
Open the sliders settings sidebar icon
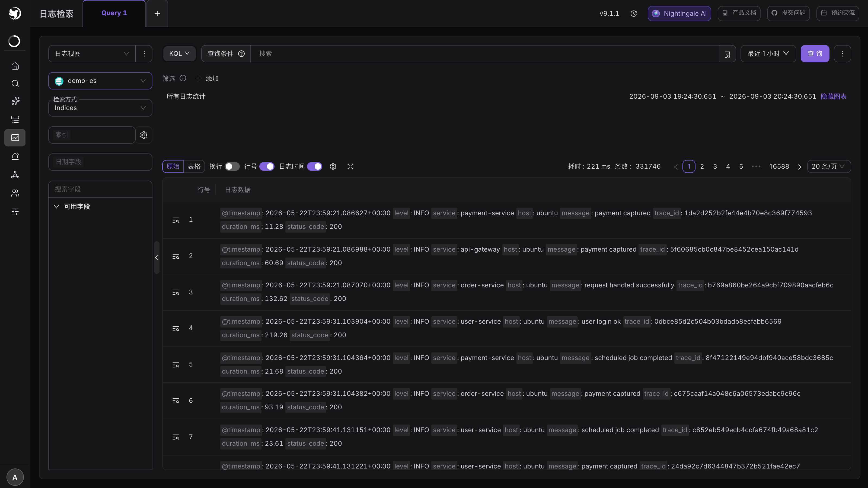[x=15, y=211]
